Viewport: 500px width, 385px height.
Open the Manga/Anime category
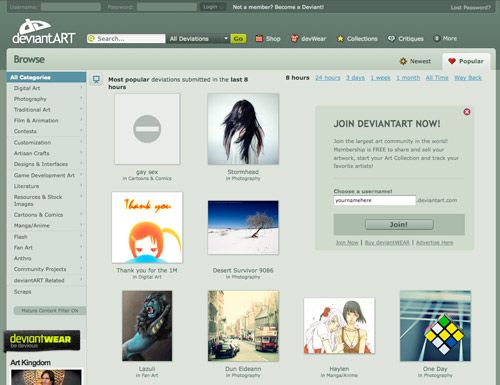(46, 226)
